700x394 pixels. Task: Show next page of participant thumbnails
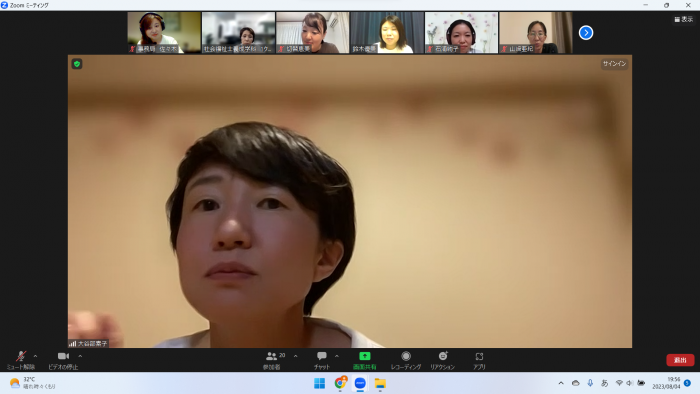[x=586, y=33]
